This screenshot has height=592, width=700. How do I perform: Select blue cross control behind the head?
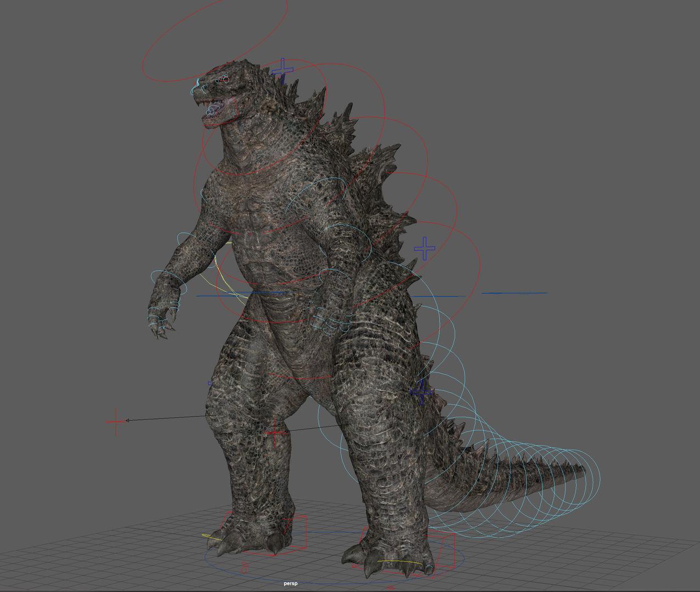(x=283, y=70)
